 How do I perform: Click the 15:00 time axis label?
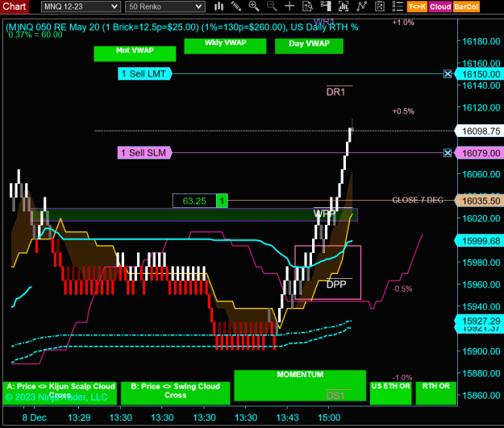tap(329, 418)
